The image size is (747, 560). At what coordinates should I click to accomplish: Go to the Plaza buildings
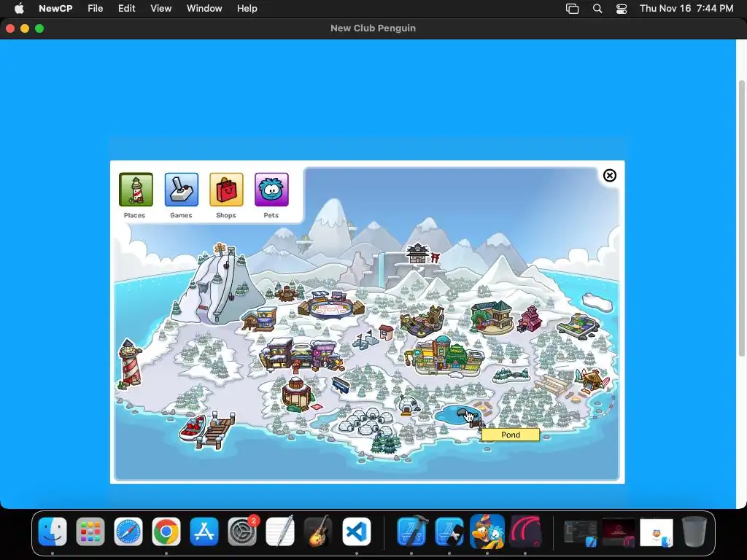tap(444, 356)
